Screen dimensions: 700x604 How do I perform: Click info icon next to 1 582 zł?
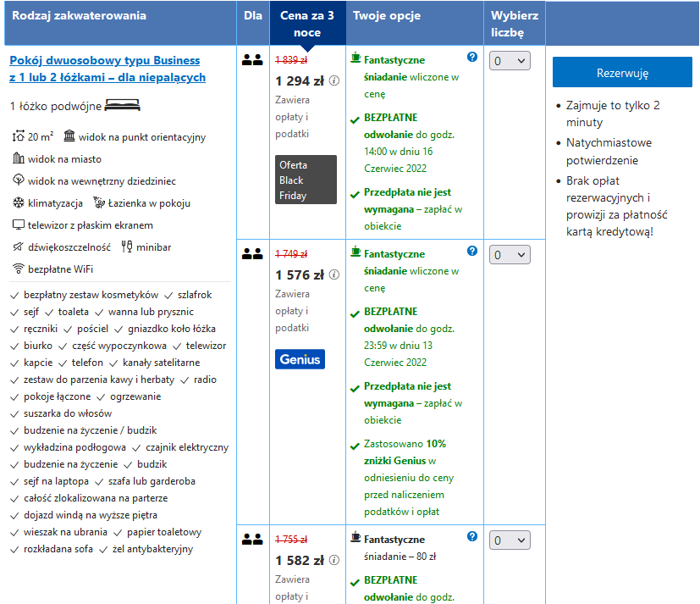click(x=334, y=560)
